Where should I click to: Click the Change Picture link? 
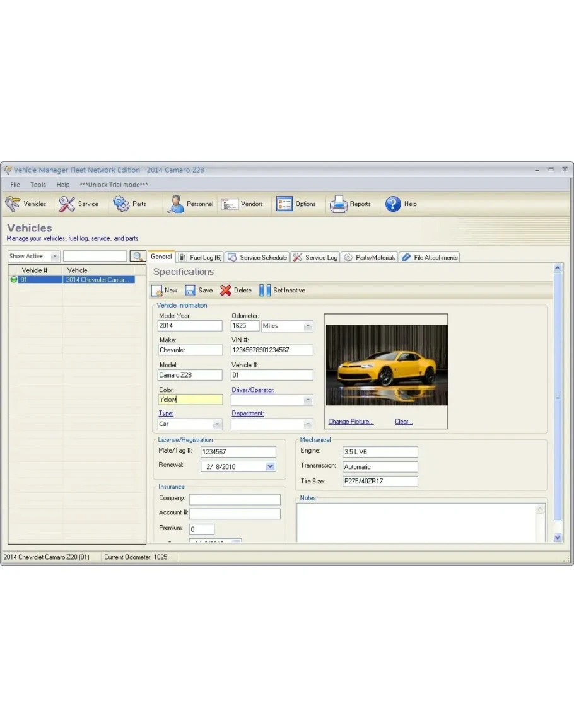point(351,422)
